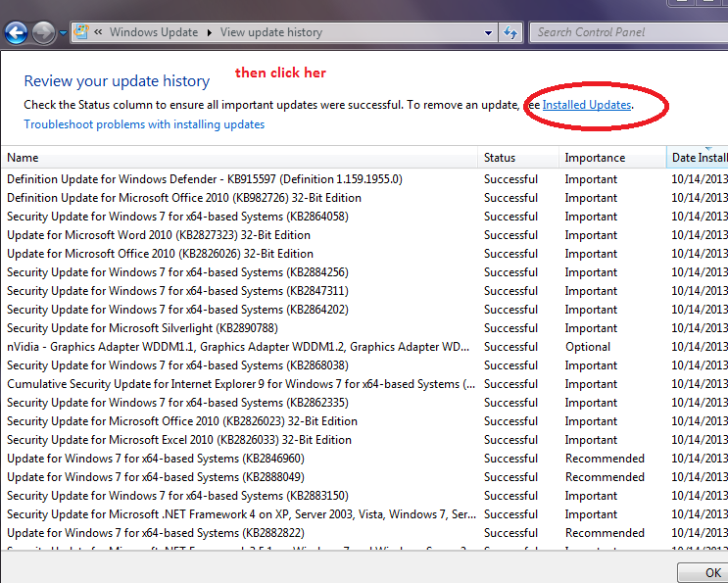
Task: Open the recent pages dropdown arrow
Action: click(63, 33)
